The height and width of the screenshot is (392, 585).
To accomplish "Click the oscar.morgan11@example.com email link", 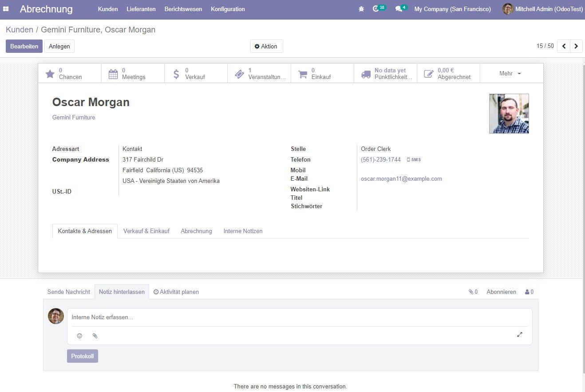I will [x=401, y=179].
